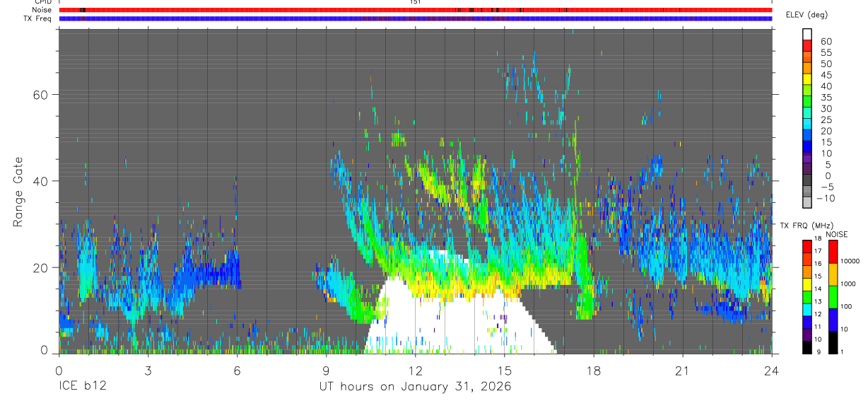Pick yellow 1000–10000 swatch in NOISE colorbar
868x401 pixels.
click(833, 274)
